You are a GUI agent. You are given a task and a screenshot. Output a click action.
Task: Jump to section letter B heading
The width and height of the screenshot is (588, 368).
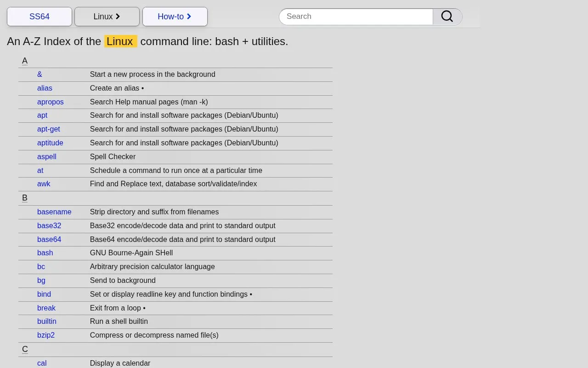(25, 198)
